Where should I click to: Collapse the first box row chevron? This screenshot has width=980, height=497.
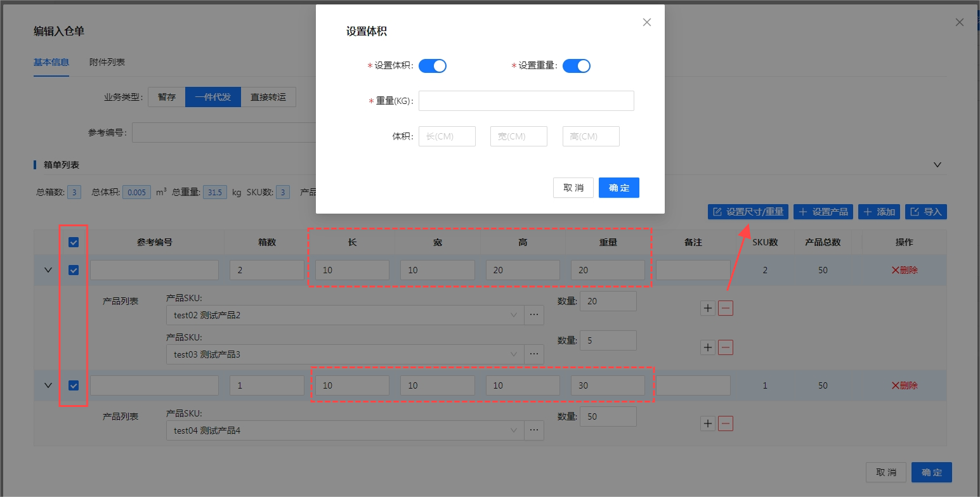point(48,270)
